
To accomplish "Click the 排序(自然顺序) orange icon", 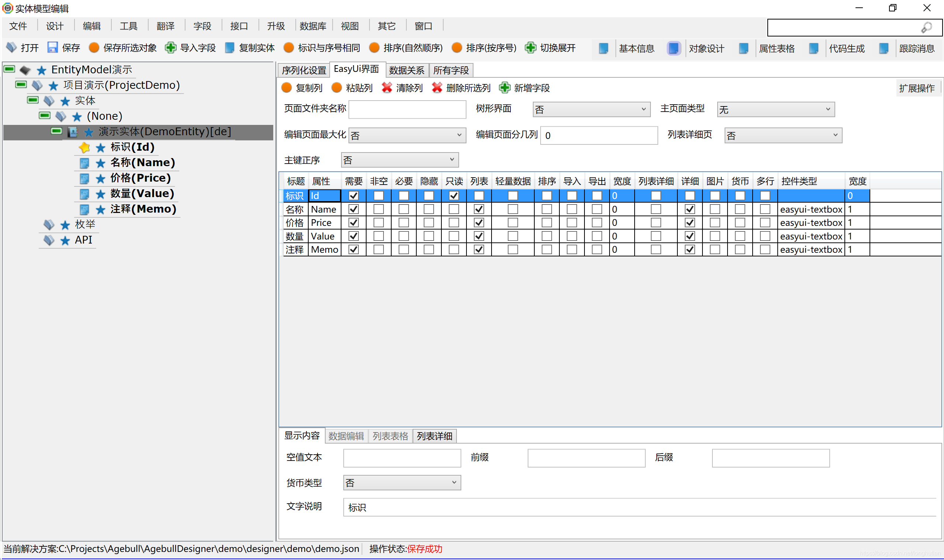I will click(375, 48).
